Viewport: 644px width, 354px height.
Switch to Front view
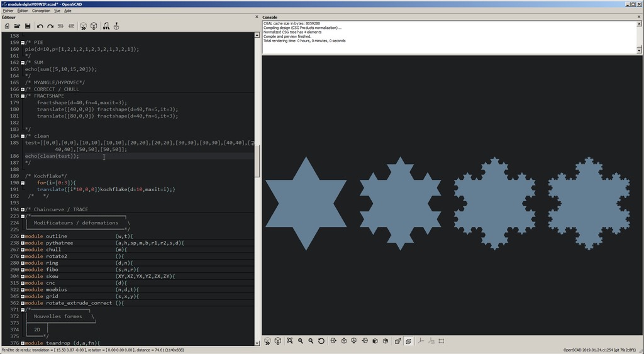(375, 341)
